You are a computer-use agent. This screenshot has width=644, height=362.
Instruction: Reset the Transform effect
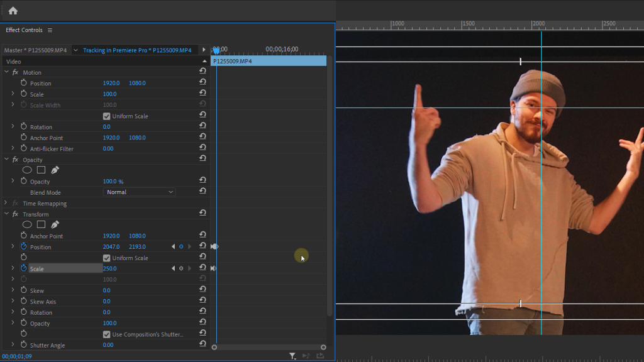[x=203, y=212]
